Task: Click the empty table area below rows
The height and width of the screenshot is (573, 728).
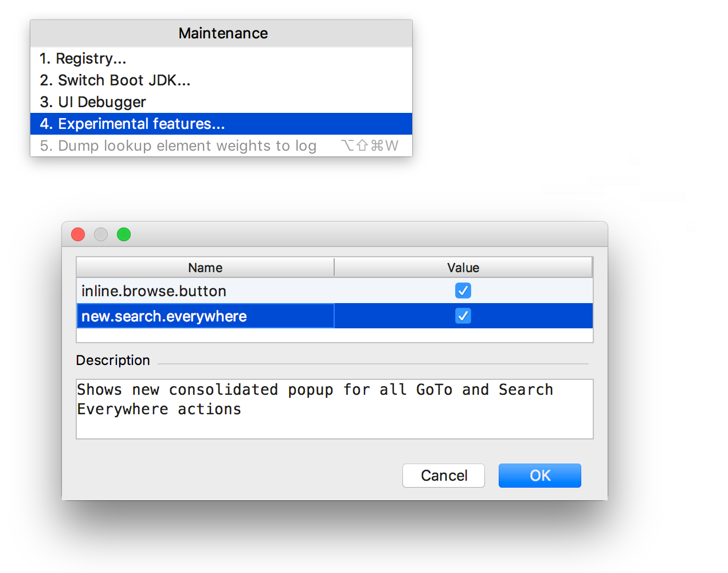Action: click(335, 335)
